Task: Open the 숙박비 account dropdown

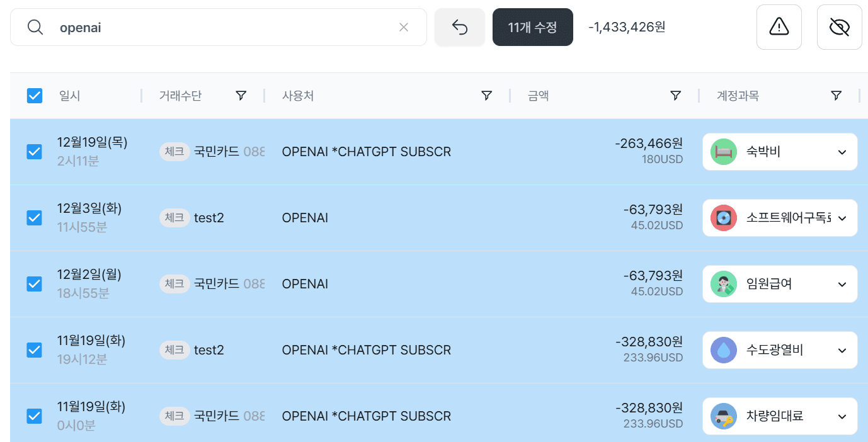Action: click(780, 152)
